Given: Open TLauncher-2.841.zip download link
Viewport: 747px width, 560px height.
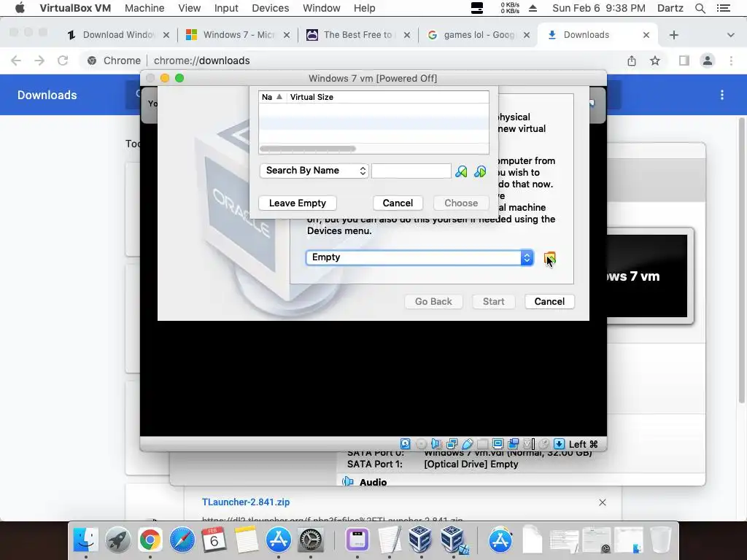Looking at the screenshot, I should 246,502.
